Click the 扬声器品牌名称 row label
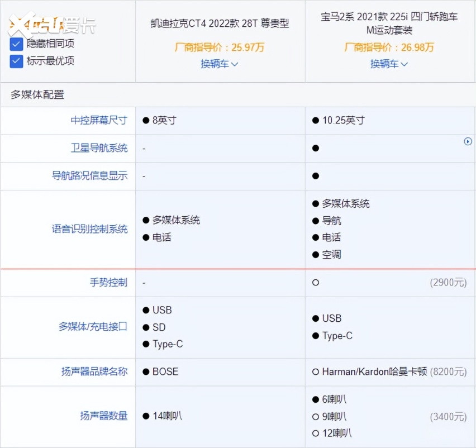 (94, 371)
